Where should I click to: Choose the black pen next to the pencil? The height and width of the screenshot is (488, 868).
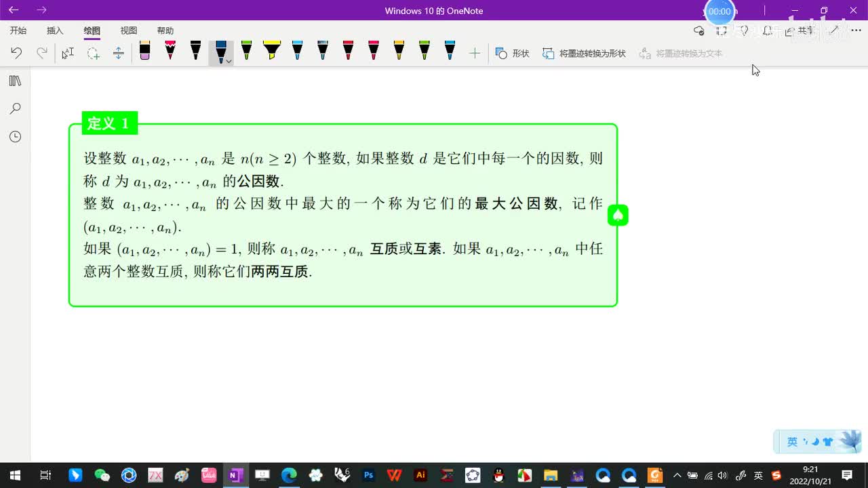(x=195, y=51)
